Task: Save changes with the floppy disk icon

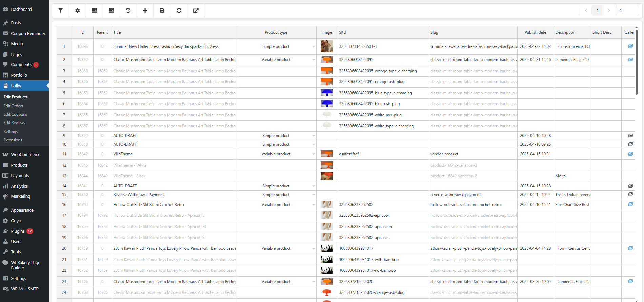Action: coord(162,11)
